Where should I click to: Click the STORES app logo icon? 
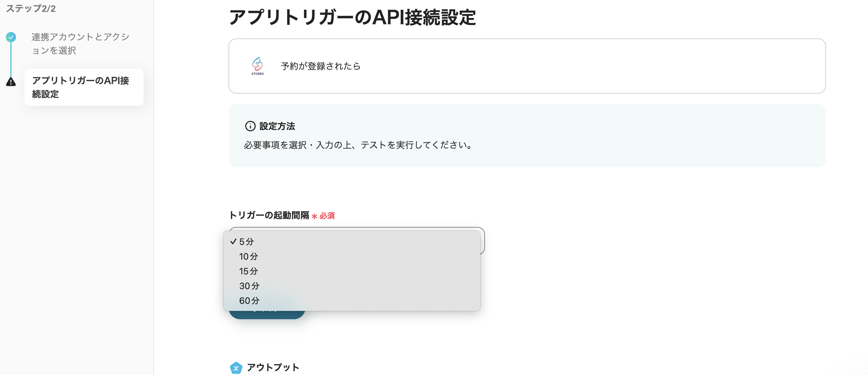click(257, 66)
